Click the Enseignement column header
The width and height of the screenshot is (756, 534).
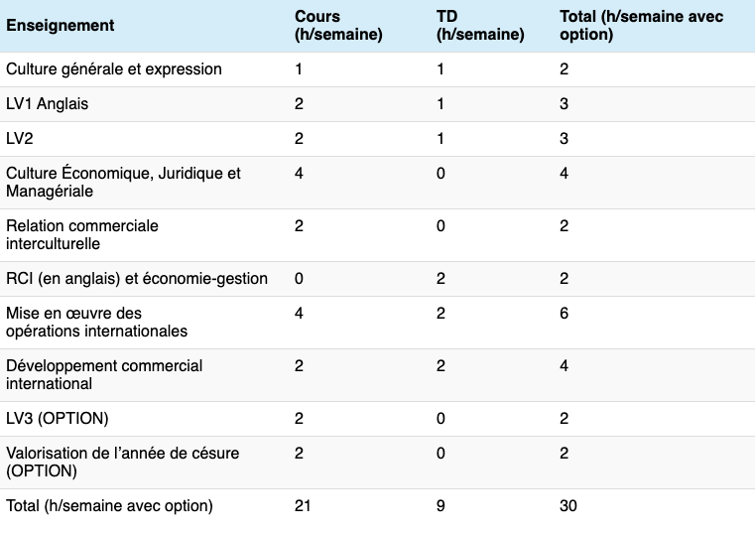[61, 25]
